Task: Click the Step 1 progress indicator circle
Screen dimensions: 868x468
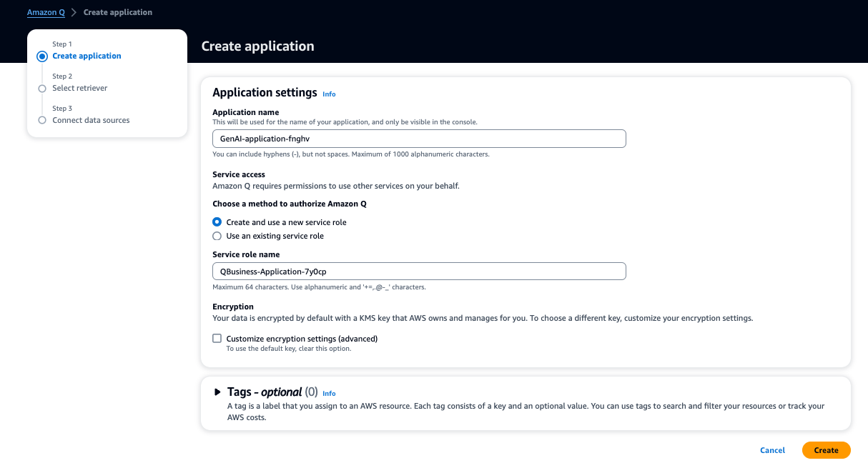Action: click(41, 56)
